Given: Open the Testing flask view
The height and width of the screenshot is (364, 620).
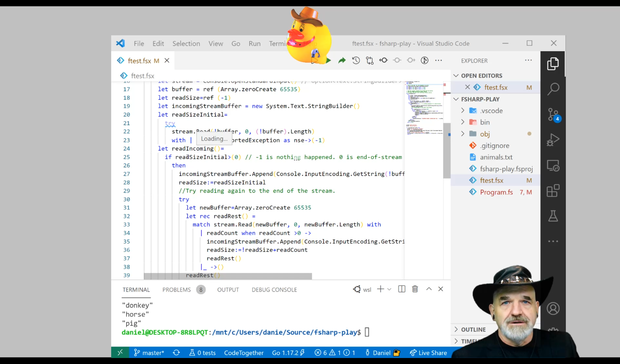Looking at the screenshot, I should coord(553,216).
